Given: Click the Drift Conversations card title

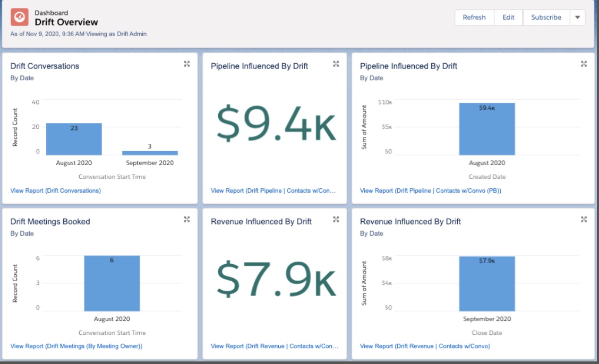Looking at the screenshot, I should point(45,66).
